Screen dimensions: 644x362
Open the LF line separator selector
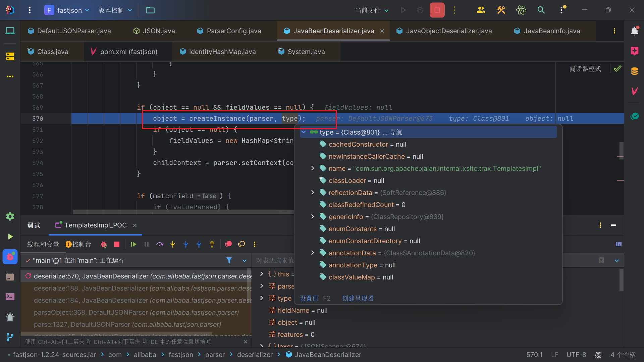(554, 355)
